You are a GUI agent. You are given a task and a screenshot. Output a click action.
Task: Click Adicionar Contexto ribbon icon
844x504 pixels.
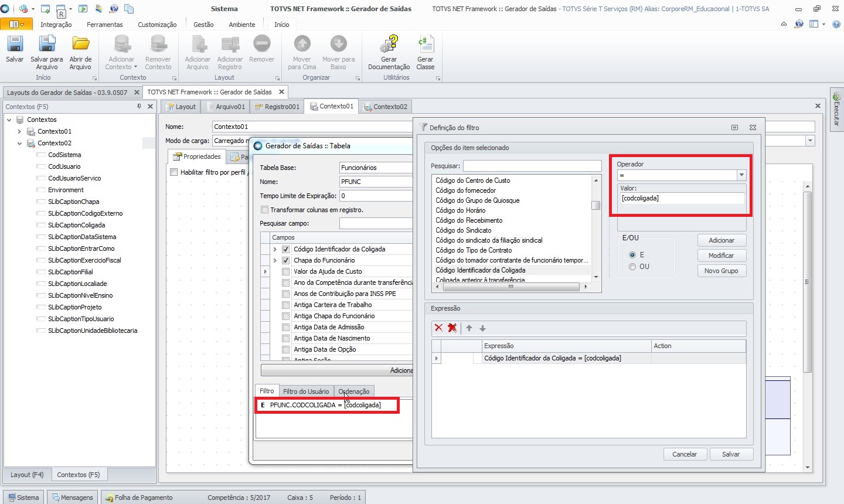pos(121,45)
